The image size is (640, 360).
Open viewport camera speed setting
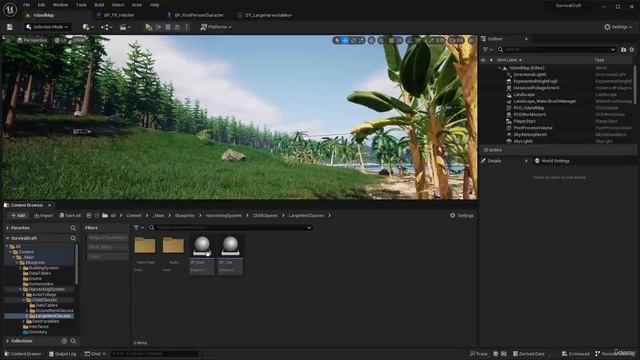pos(456,40)
